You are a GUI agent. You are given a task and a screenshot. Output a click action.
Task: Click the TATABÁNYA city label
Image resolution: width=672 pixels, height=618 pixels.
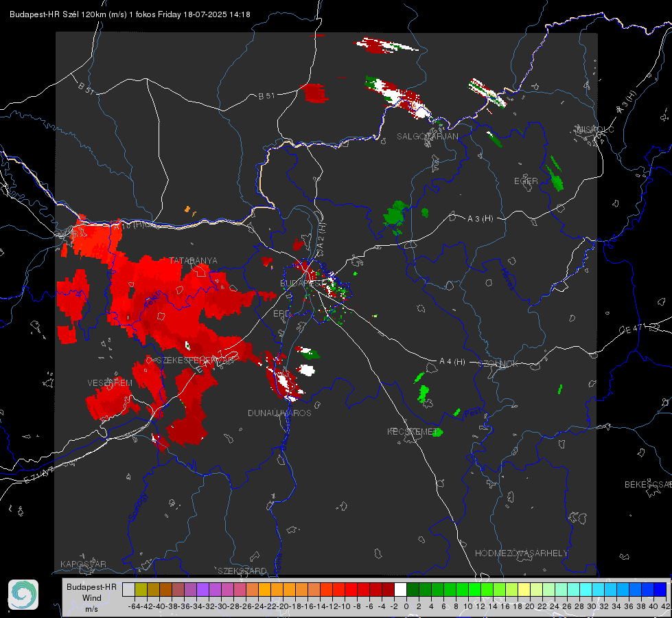tap(194, 261)
